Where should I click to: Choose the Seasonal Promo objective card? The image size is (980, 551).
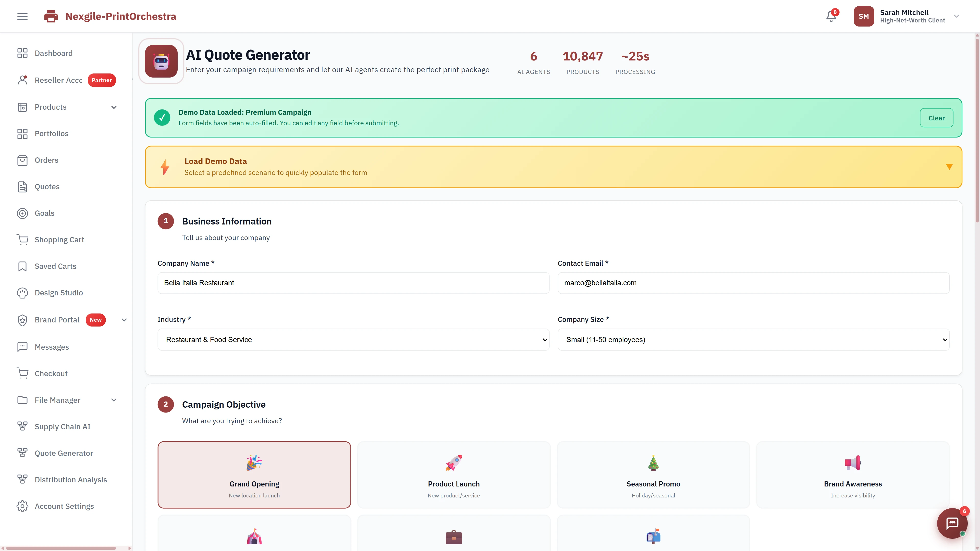(x=653, y=474)
